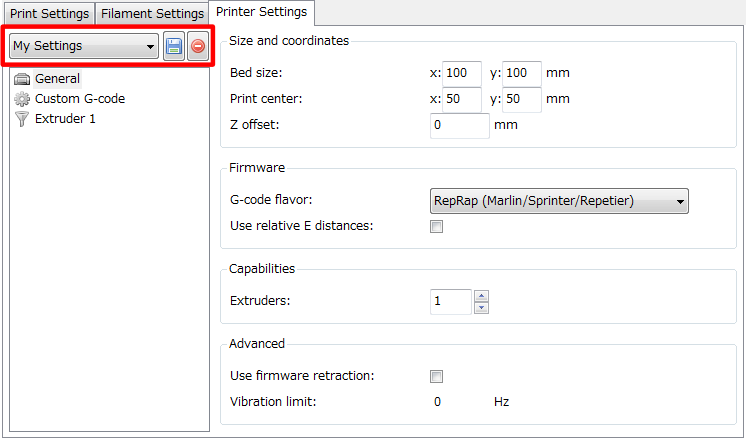Click the red delete preset icon
This screenshot has width=746, height=439.
point(198,46)
